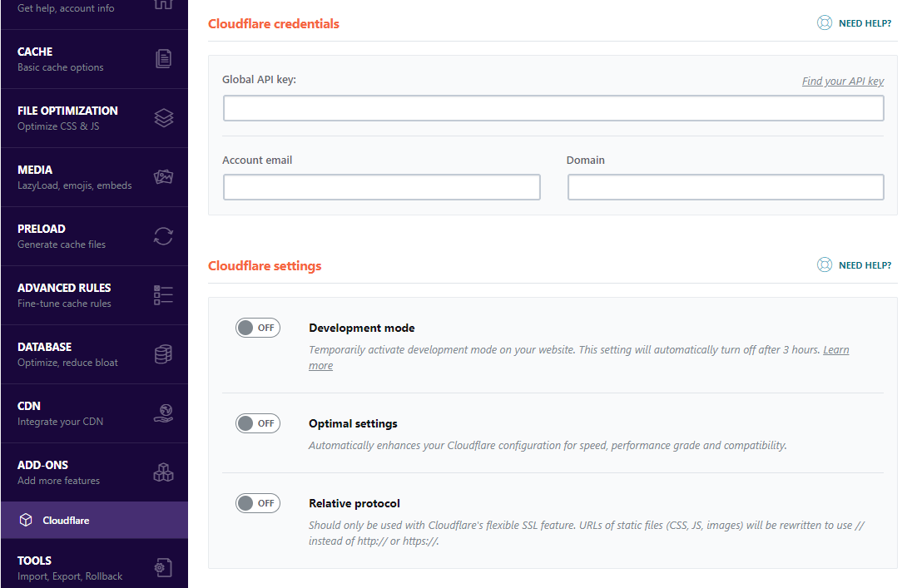Viewport: 917px width, 588px height.
Task: Click the 'Get help, account info' text
Action: click(x=66, y=8)
